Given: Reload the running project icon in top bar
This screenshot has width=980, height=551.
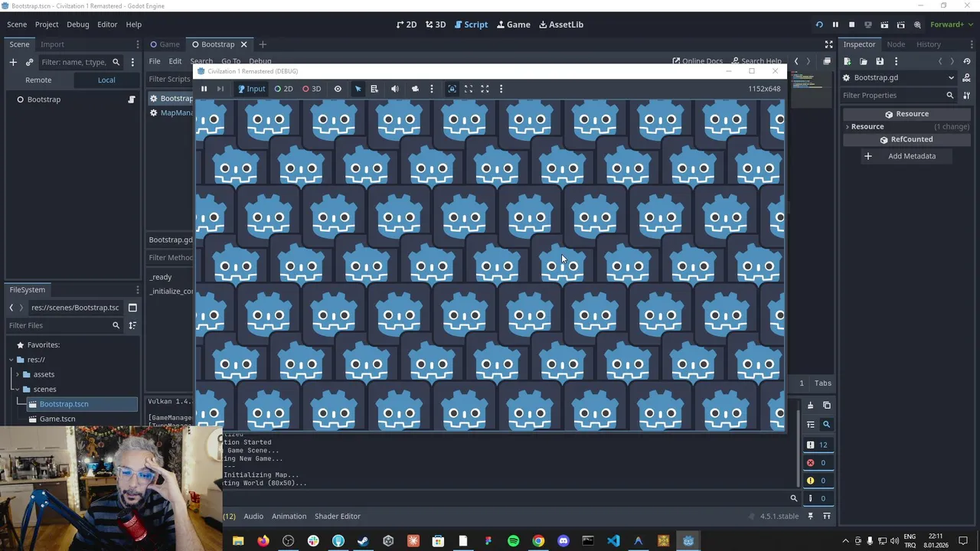Looking at the screenshot, I should [819, 24].
